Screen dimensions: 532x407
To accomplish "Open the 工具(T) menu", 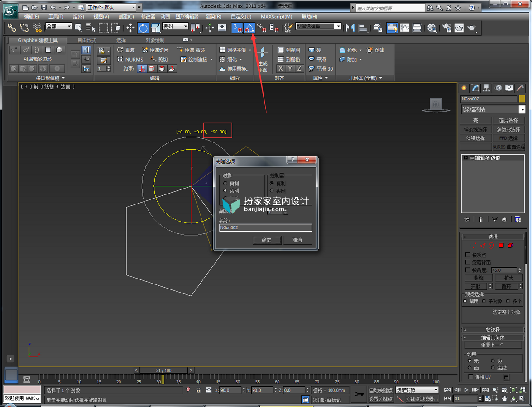I will [x=56, y=17].
